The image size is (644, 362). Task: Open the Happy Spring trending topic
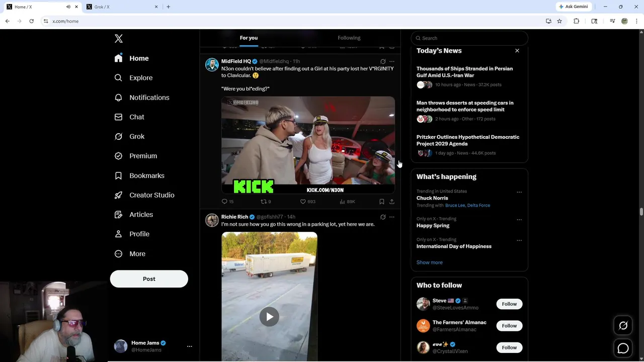433,226
